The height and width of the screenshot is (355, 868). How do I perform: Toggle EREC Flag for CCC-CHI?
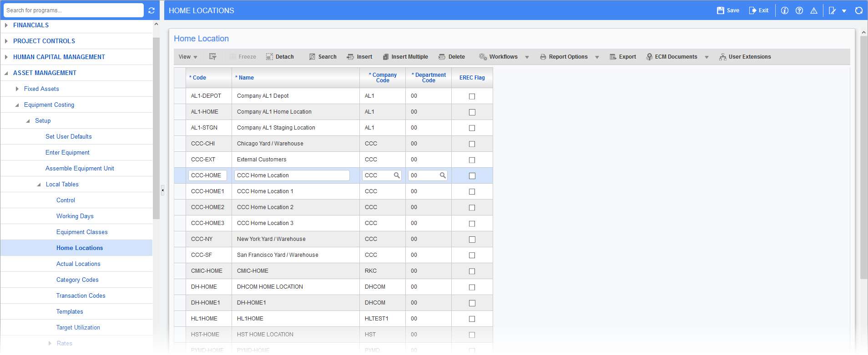[472, 144]
